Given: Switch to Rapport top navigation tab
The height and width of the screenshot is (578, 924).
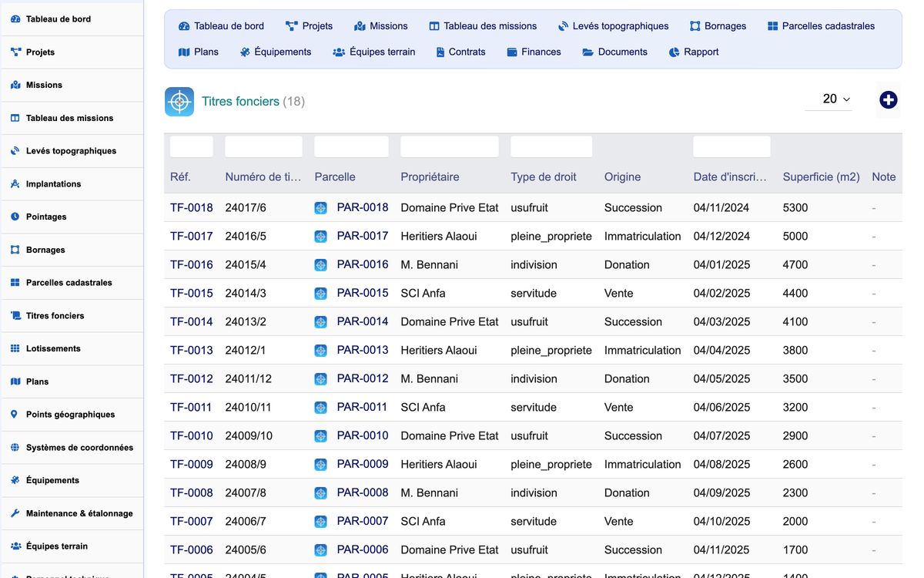Looking at the screenshot, I should click(x=694, y=52).
